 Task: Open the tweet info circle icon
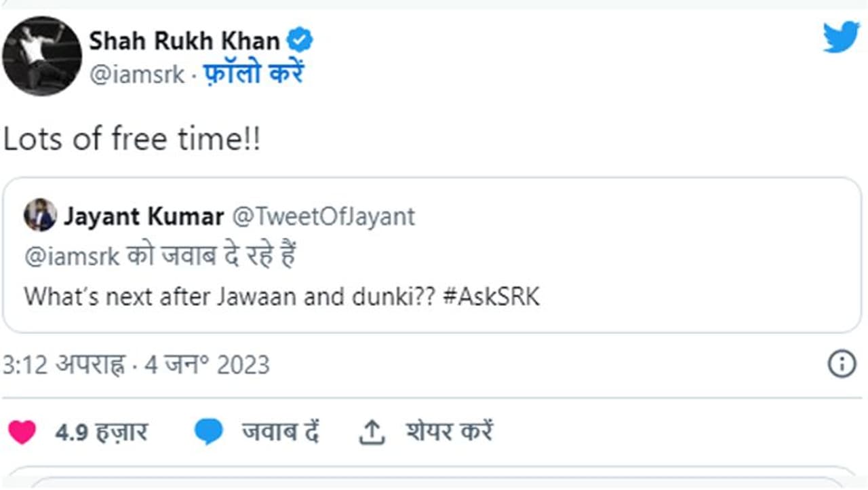tap(842, 364)
